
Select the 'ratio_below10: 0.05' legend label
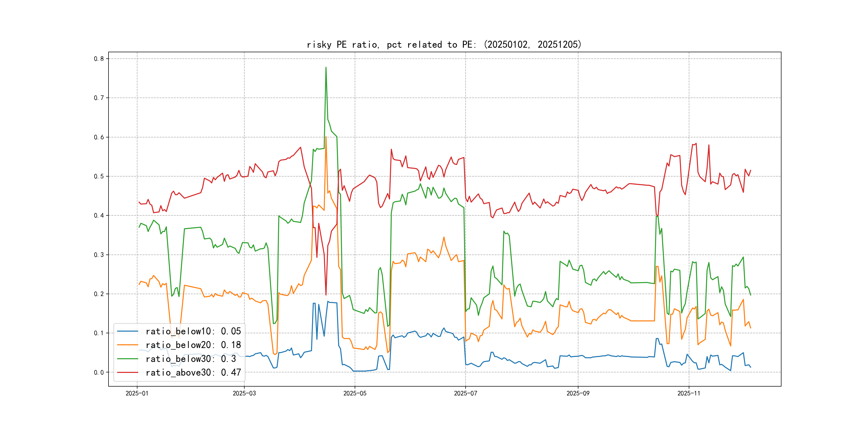(x=193, y=331)
